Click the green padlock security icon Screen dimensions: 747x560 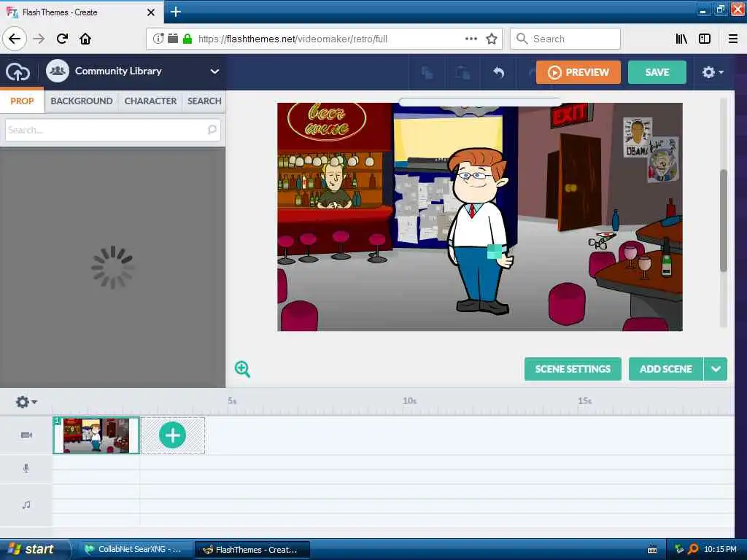187,39
